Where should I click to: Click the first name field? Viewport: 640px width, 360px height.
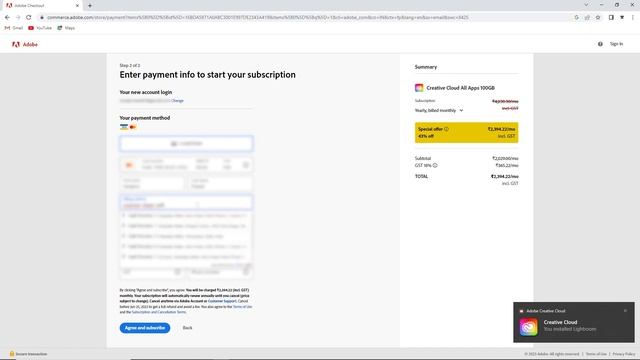click(x=152, y=183)
